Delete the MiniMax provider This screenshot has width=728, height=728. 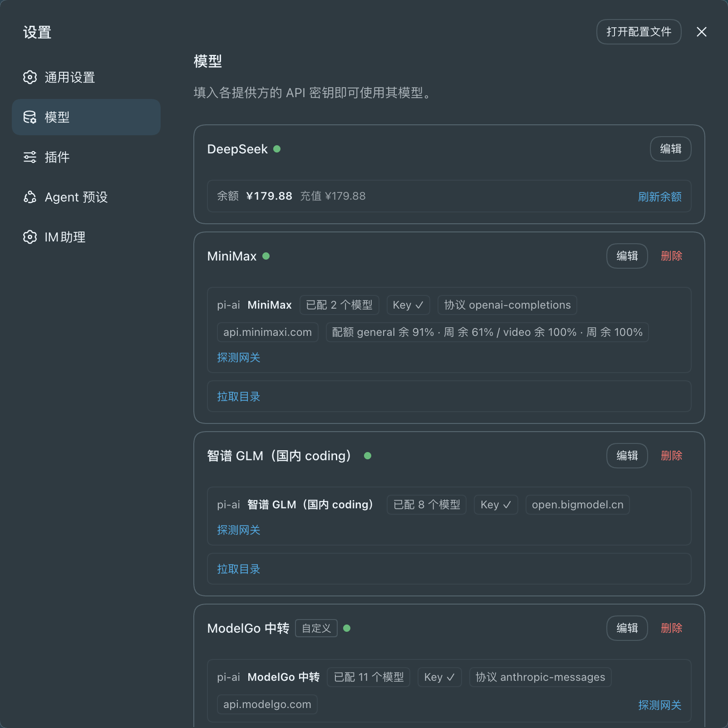(x=671, y=256)
